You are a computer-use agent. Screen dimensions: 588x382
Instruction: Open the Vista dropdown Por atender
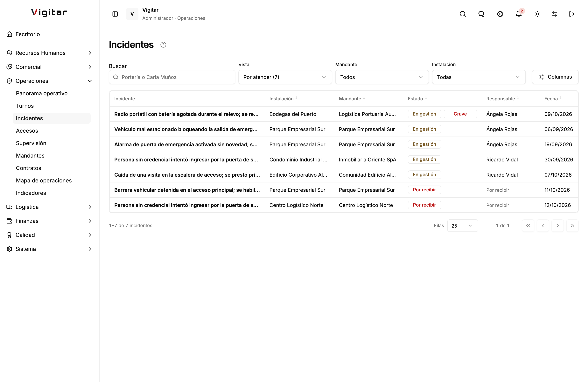coord(285,77)
